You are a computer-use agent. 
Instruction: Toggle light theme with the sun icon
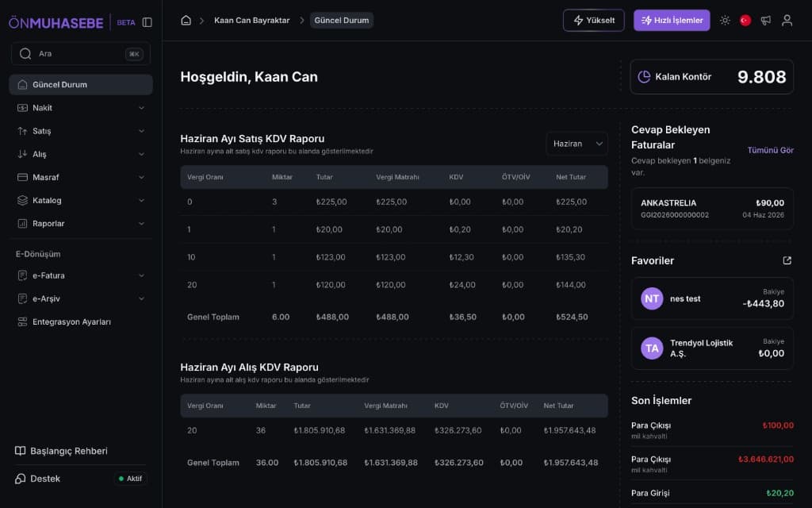(x=725, y=20)
